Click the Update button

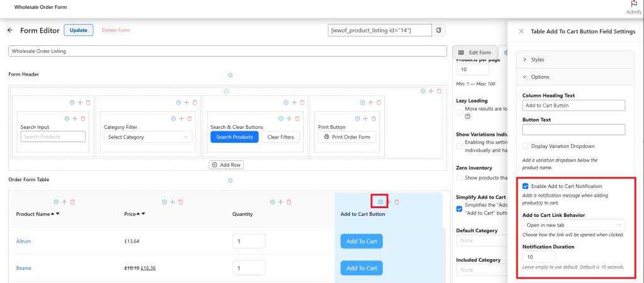click(x=79, y=30)
